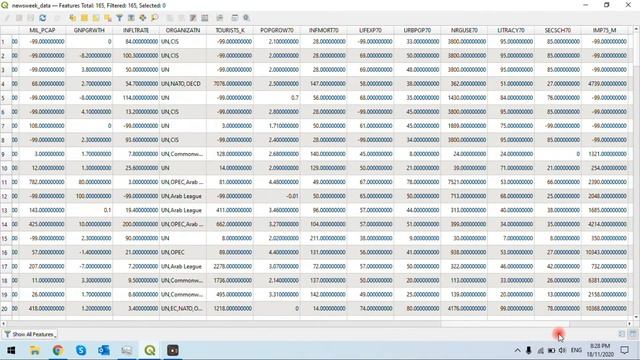Open Chrome from the taskbar
Image resolution: width=640 pixels, height=360 pixels.
[x=58, y=350]
